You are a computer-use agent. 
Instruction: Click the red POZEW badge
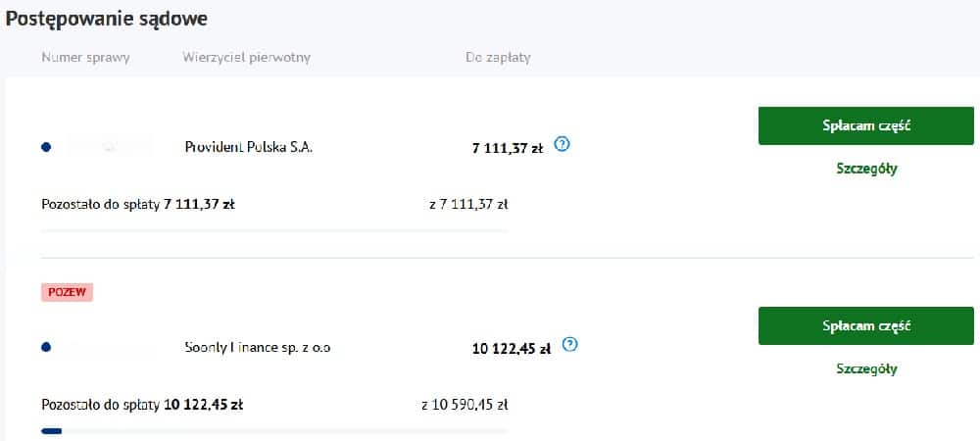67,292
